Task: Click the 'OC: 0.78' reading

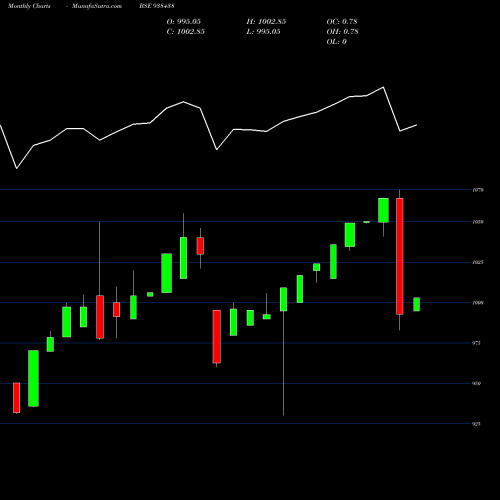Action: tap(342, 21)
